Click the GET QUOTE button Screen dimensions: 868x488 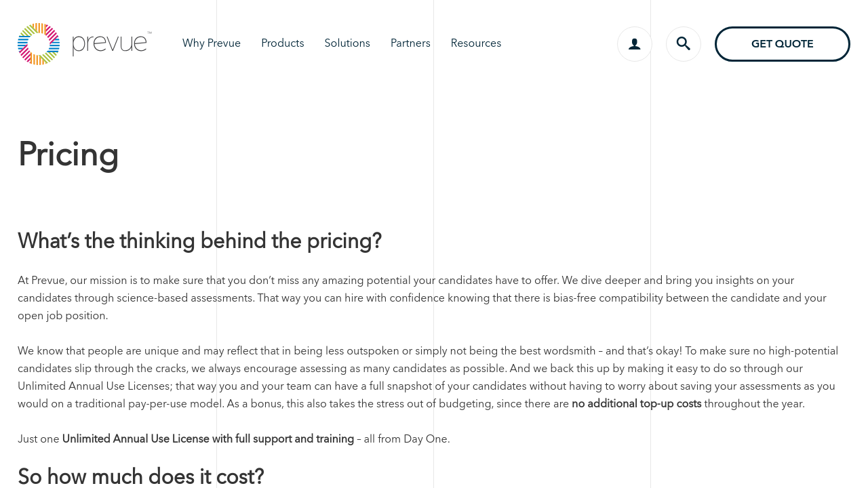[x=782, y=44]
